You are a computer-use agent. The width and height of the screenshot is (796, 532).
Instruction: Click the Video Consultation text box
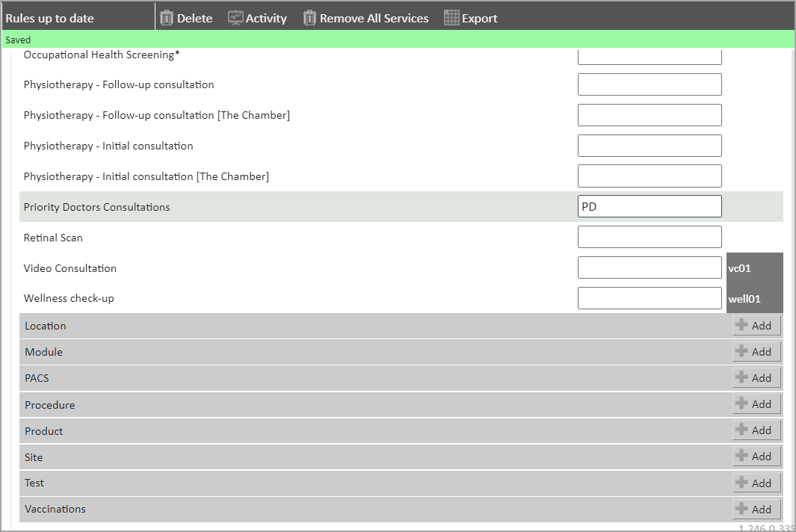[650, 267]
